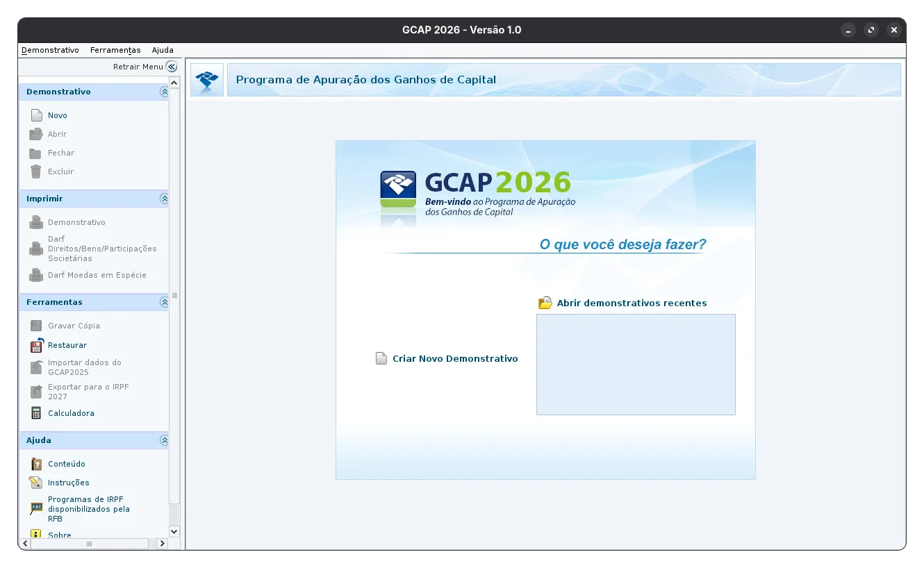Click the Instruções label under Ajuda
Image resolution: width=924 pixels, height=568 pixels.
pos(69,483)
